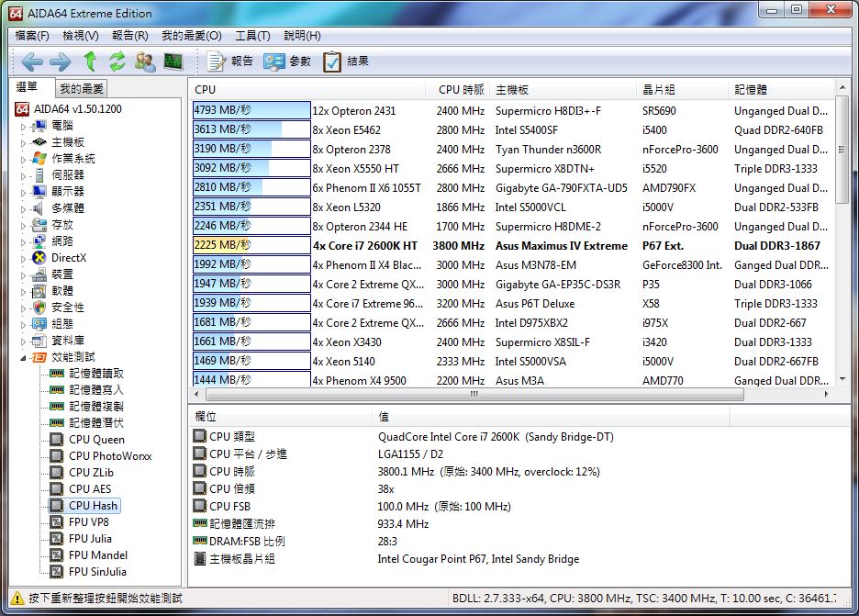Click the 報告 report toolbar button
The image size is (859, 616).
tap(229, 62)
